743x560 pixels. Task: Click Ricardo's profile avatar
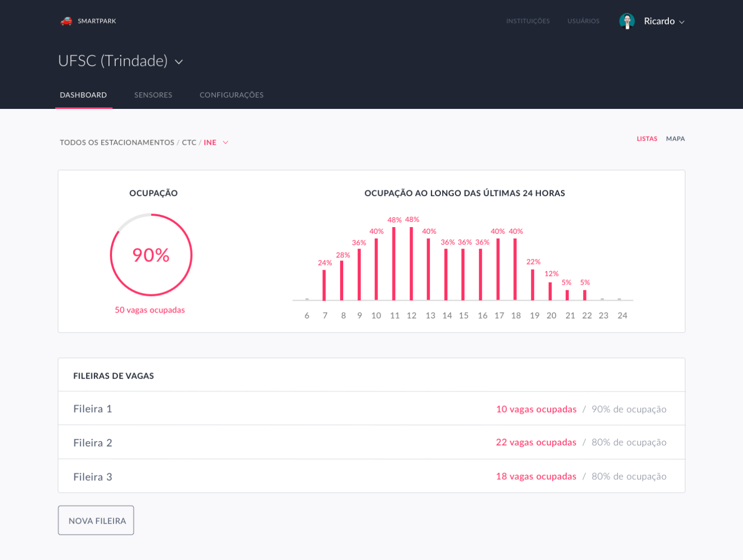(627, 21)
